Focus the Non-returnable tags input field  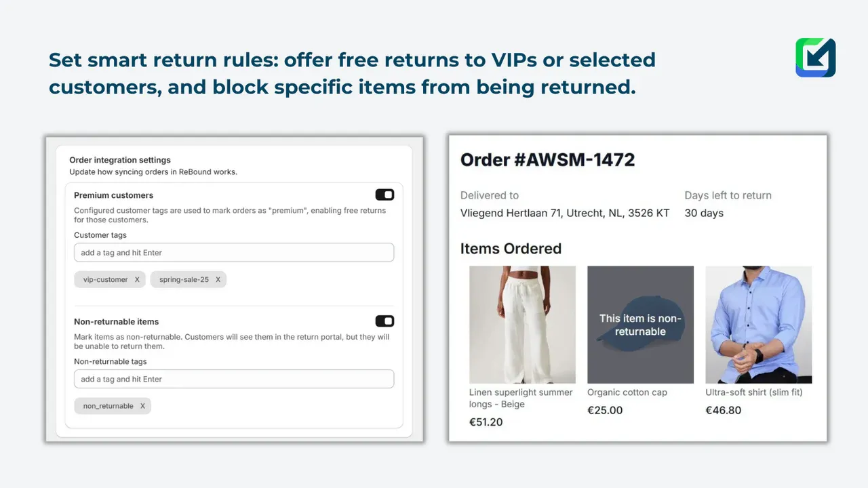click(x=234, y=379)
